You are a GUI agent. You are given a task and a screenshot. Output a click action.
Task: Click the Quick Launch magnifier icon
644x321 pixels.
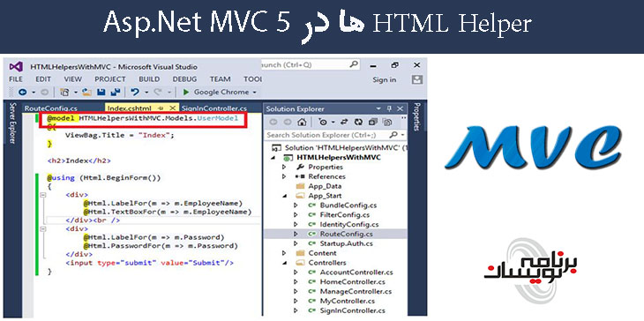tap(354, 64)
